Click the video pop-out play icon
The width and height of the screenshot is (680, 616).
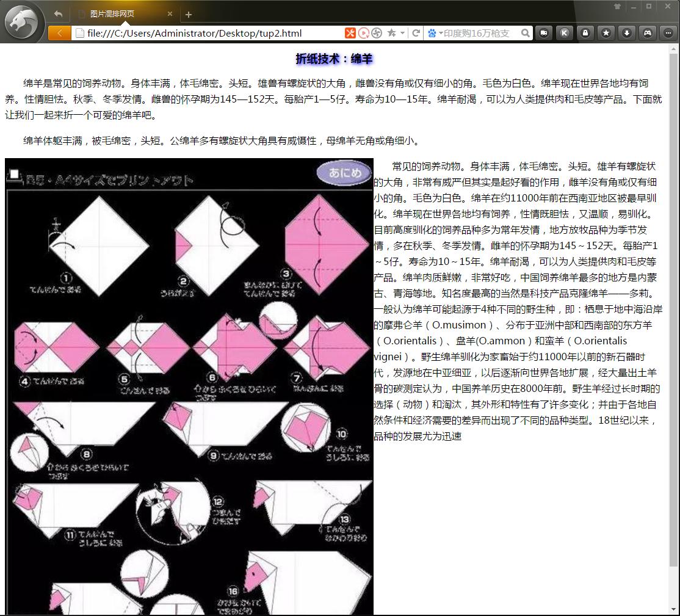pos(365,33)
